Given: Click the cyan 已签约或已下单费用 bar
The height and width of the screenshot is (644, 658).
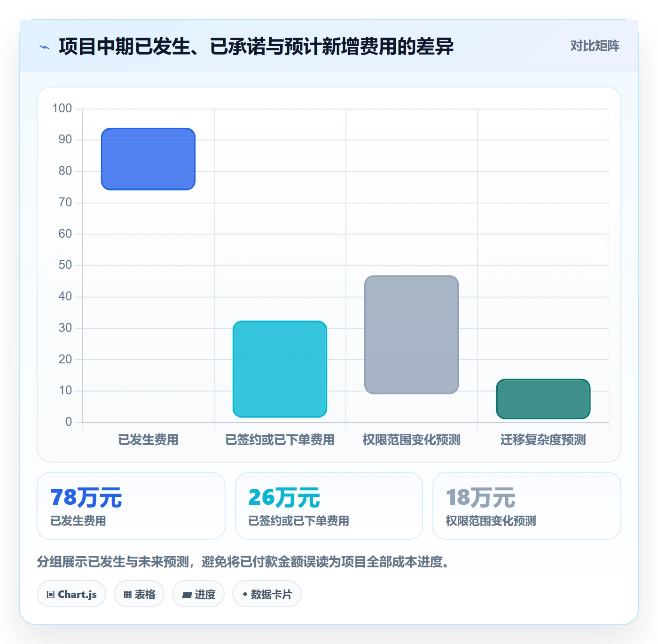Looking at the screenshot, I should 280,369.
